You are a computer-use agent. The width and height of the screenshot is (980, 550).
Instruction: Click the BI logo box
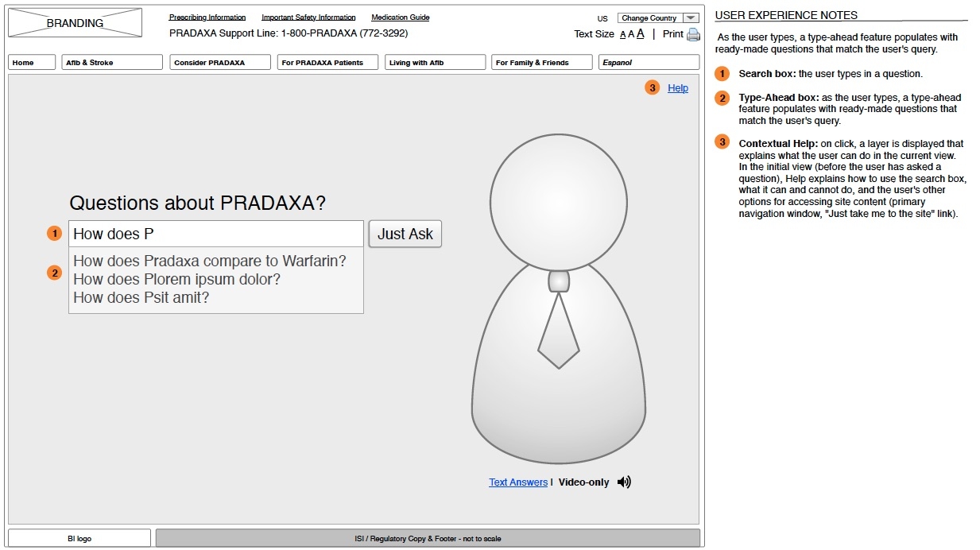click(79, 538)
